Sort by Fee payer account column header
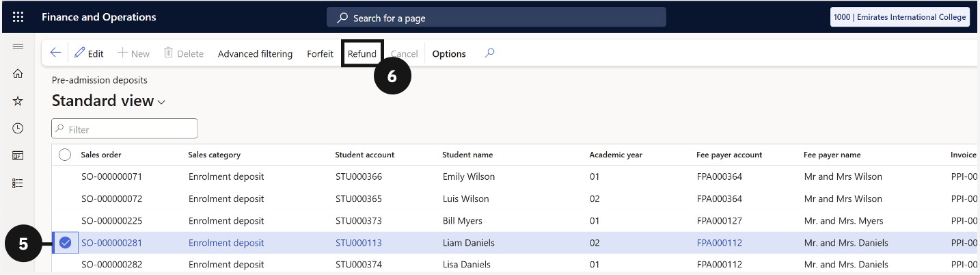The image size is (980, 275). 729,155
